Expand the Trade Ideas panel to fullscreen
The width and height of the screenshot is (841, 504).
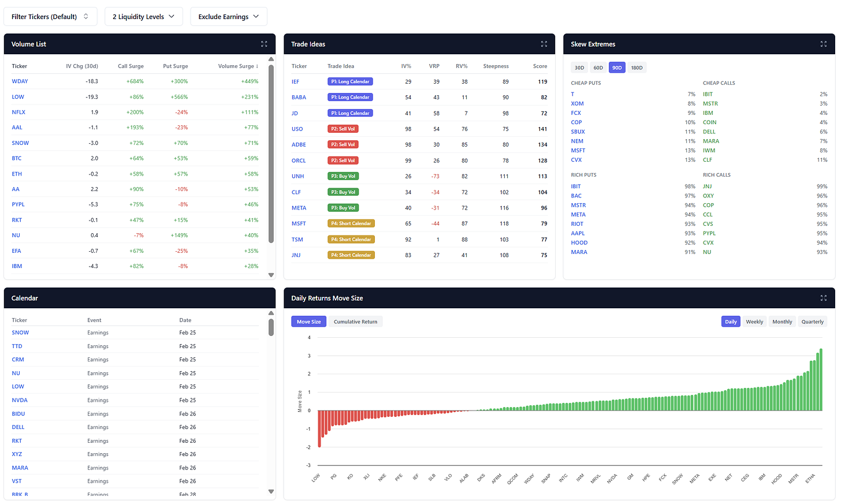pyautogui.click(x=544, y=44)
